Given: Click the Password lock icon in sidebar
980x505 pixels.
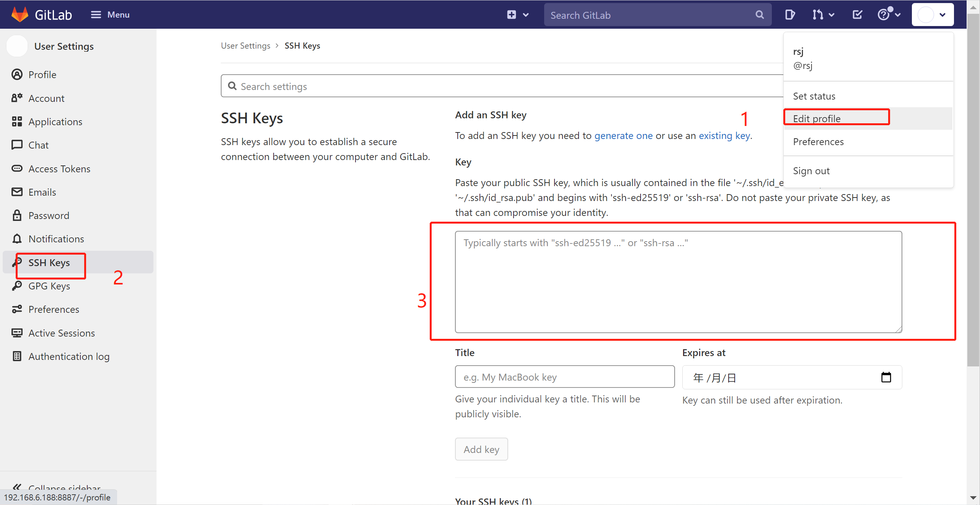Looking at the screenshot, I should pos(17,216).
